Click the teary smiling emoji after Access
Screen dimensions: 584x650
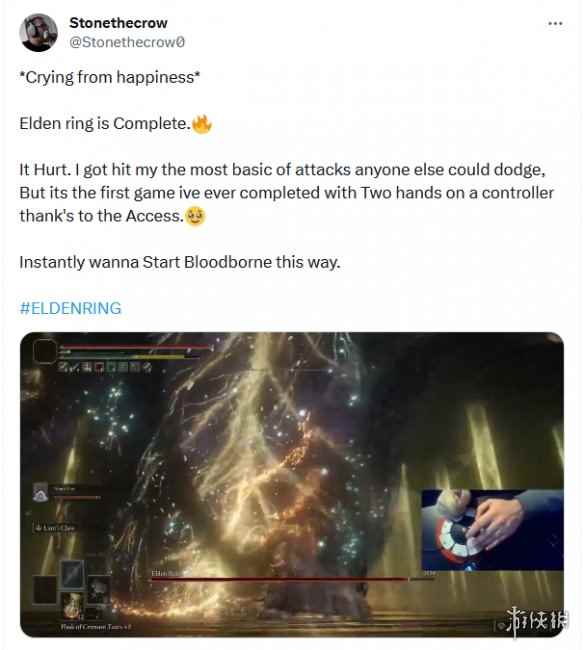coord(195,216)
